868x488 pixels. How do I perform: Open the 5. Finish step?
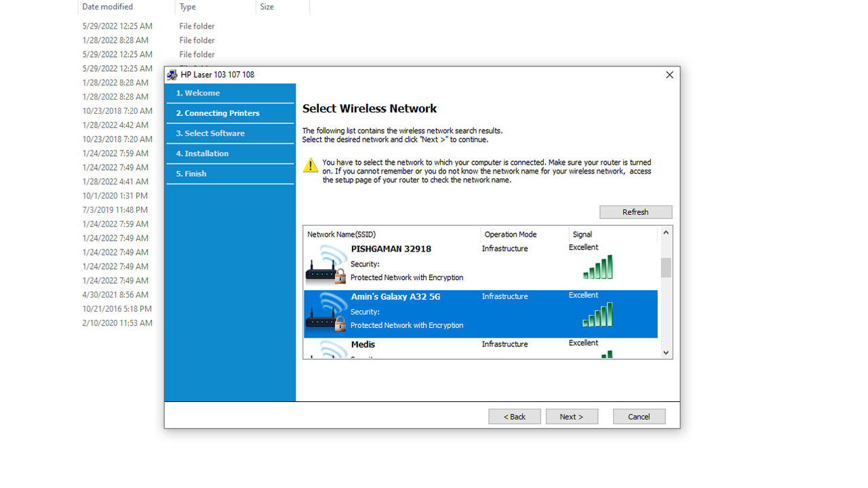[230, 174]
